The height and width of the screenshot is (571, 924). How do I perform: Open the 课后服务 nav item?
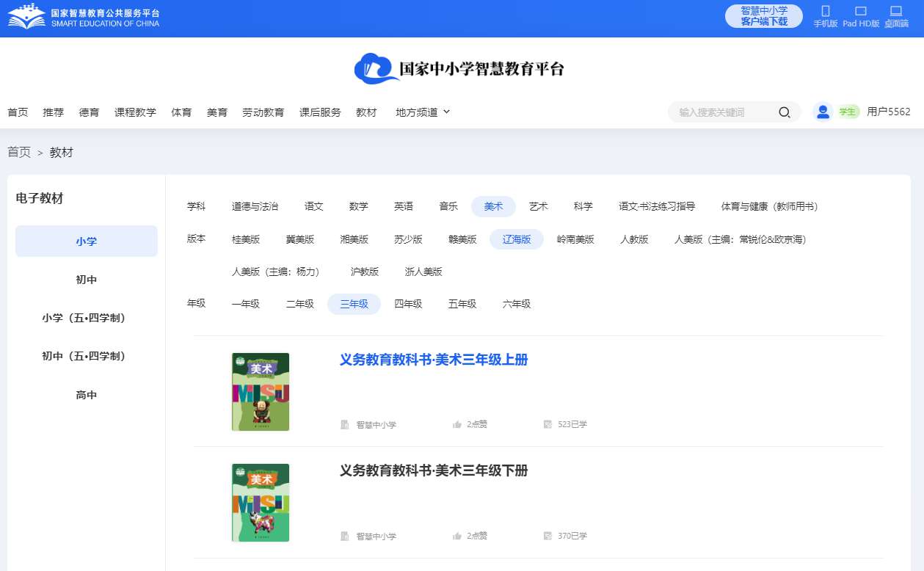[x=320, y=112]
